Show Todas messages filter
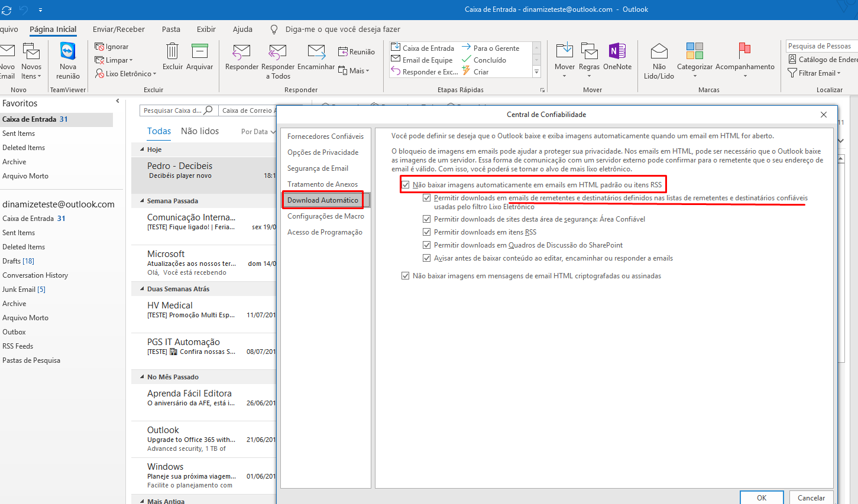Viewport: 858px width, 504px height. [x=159, y=131]
